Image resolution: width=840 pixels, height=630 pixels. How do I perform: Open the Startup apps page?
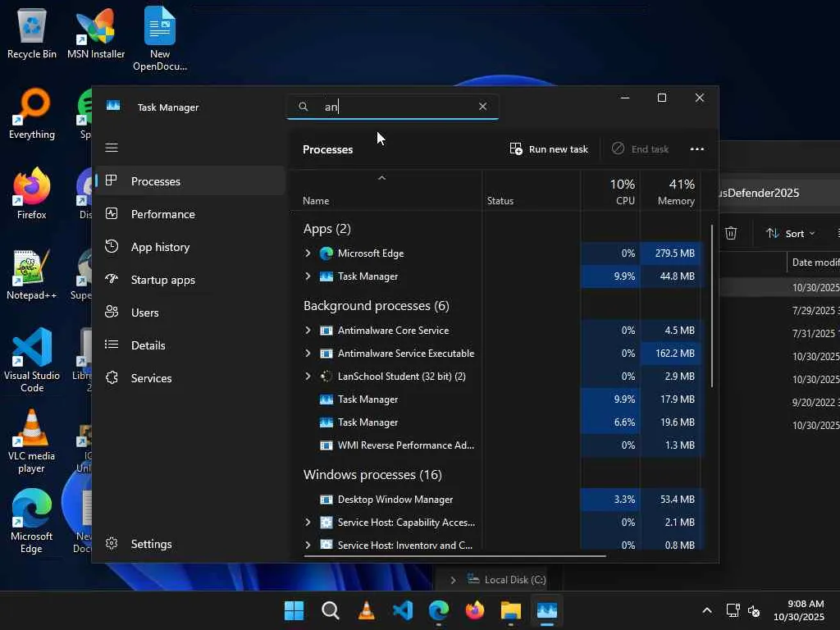coord(190,280)
